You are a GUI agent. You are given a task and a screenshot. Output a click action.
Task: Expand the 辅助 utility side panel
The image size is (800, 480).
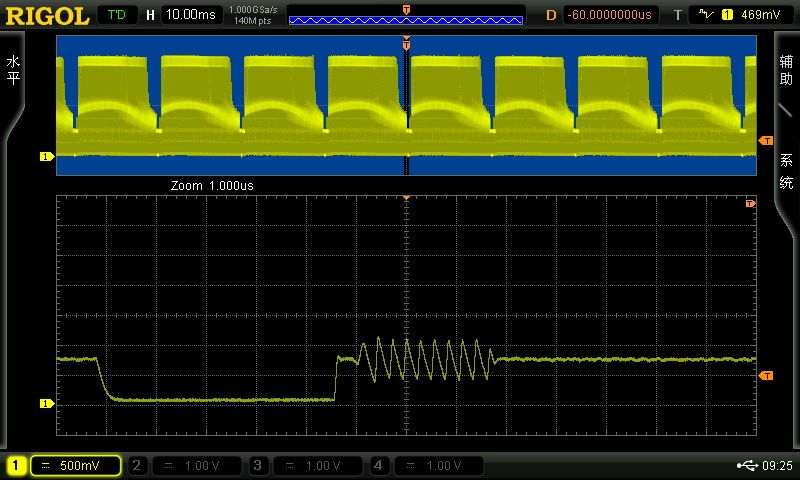click(x=786, y=70)
